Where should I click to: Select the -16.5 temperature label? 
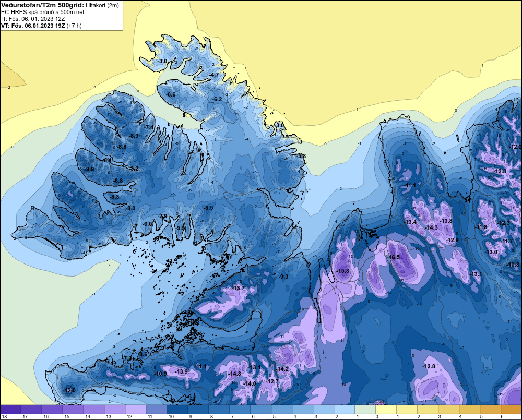pos(393,257)
